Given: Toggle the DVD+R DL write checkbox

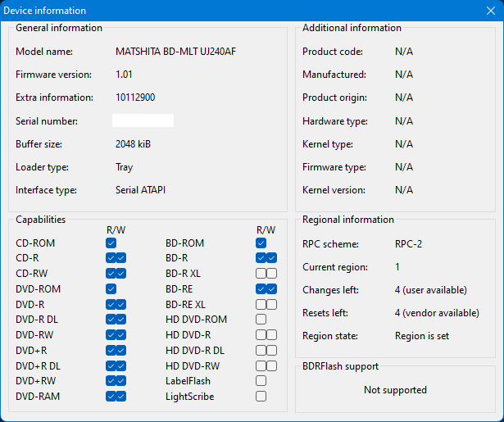Looking at the screenshot, I should pos(121,365).
